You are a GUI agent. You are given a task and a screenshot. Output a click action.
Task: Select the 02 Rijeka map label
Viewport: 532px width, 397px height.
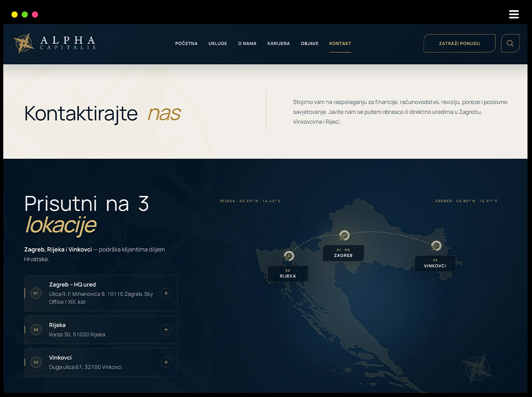(x=288, y=274)
